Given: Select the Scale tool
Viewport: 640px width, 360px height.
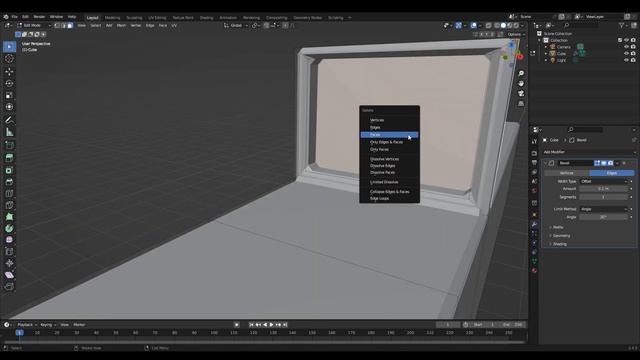Looking at the screenshot, I should 9,95.
